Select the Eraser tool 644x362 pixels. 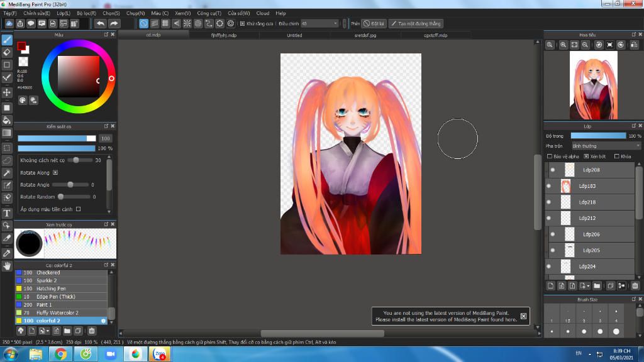7,52
